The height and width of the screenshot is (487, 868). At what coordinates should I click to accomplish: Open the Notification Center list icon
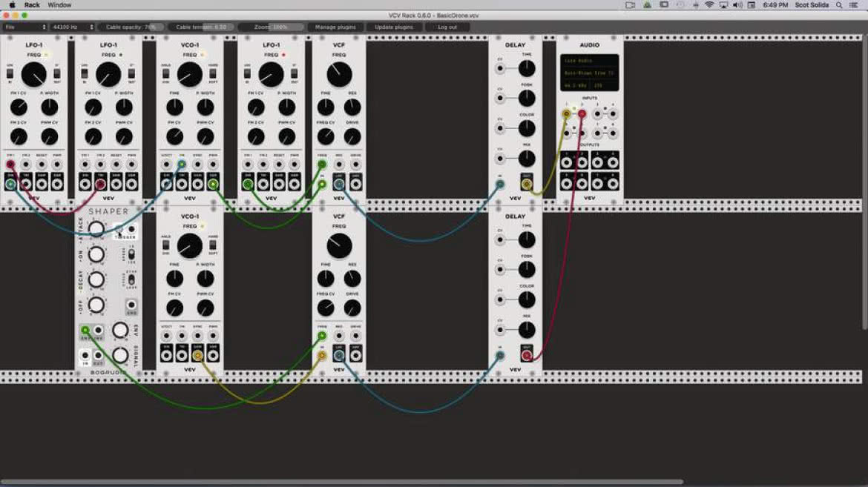point(854,5)
